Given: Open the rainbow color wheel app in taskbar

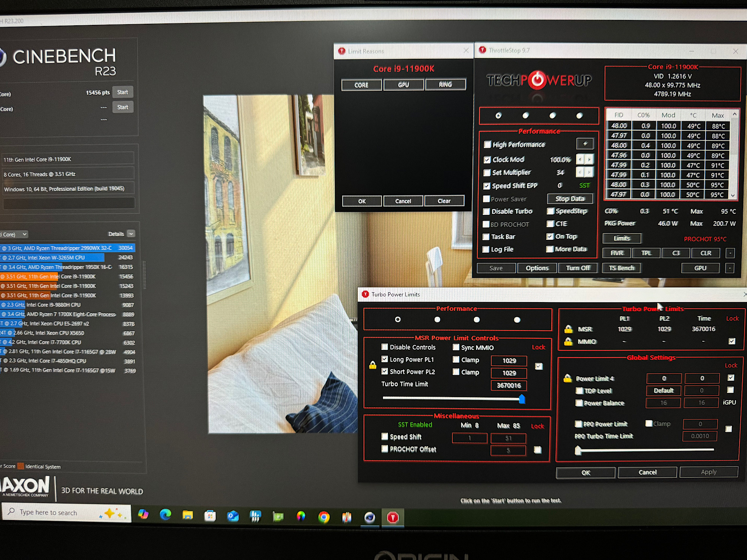Looking at the screenshot, I should [x=301, y=517].
